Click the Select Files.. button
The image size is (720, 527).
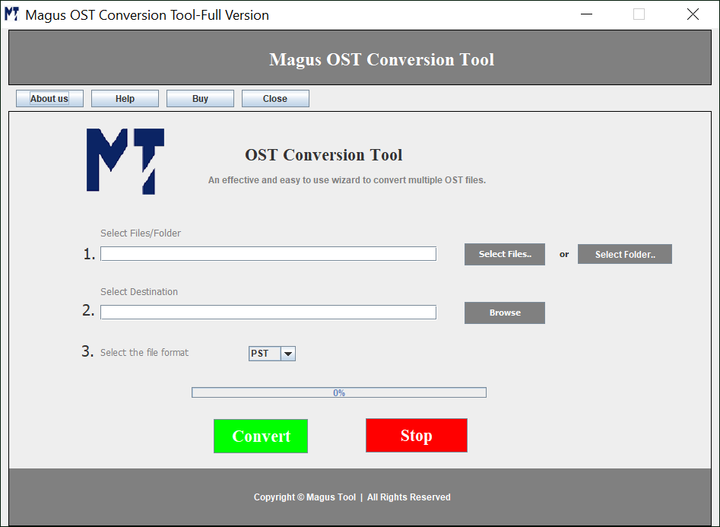point(504,254)
